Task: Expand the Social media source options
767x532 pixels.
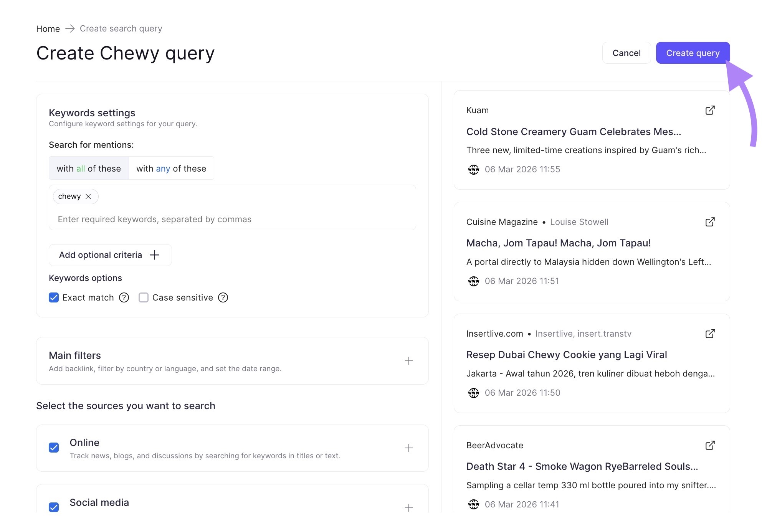Action: point(409,507)
